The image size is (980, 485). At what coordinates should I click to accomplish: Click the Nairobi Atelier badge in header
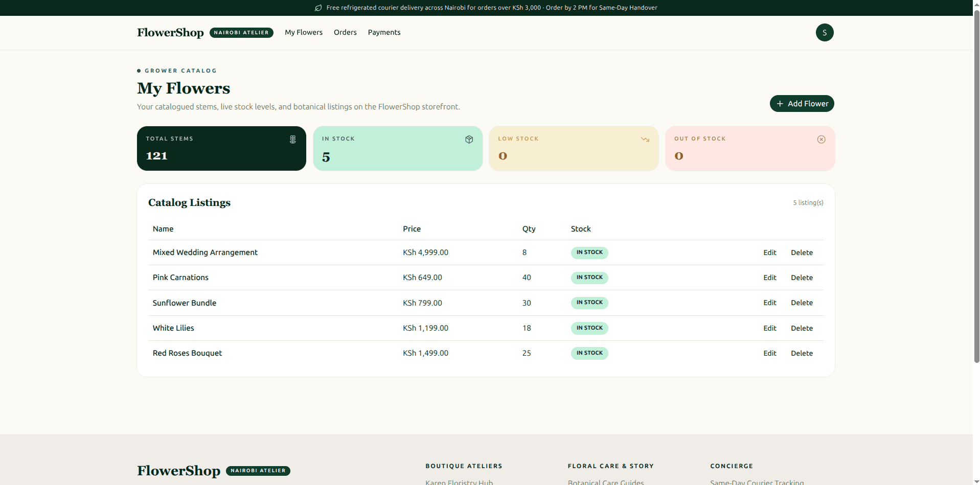click(241, 32)
